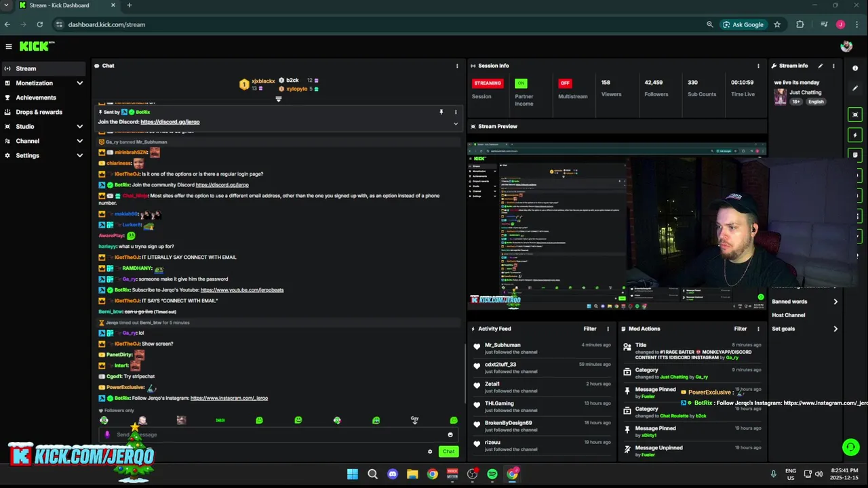This screenshot has width=868, height=488.
Task: Click Filter in Activity Feed
Action: click(x=590, y=329)
